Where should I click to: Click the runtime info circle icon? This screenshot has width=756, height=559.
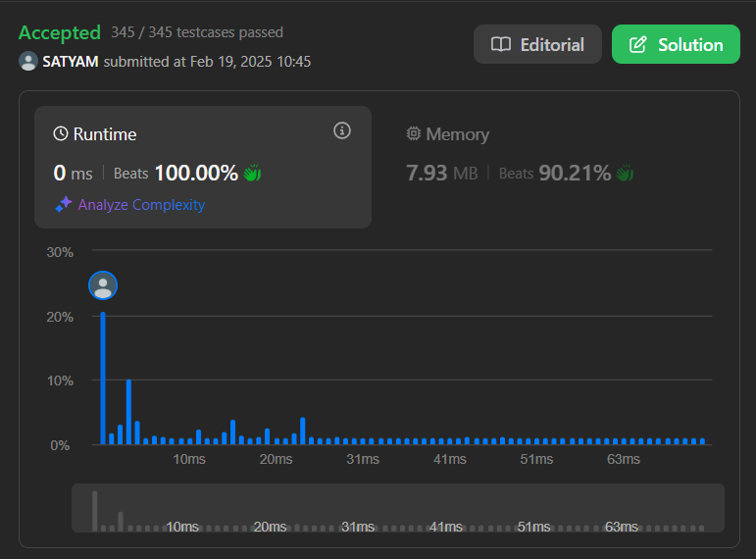click(x=342, y=130)
